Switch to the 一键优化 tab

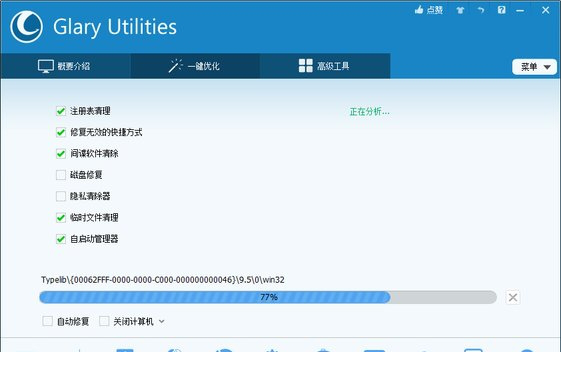coord(195,66)
